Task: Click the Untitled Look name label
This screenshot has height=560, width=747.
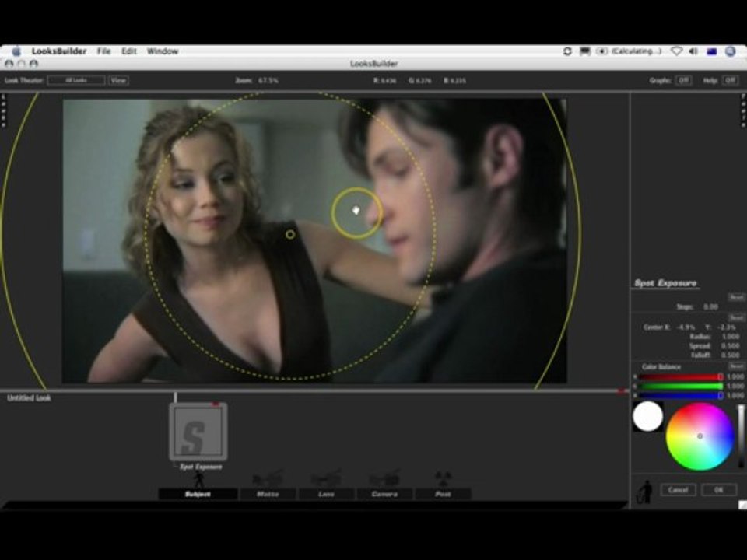Action: [29, 397]
